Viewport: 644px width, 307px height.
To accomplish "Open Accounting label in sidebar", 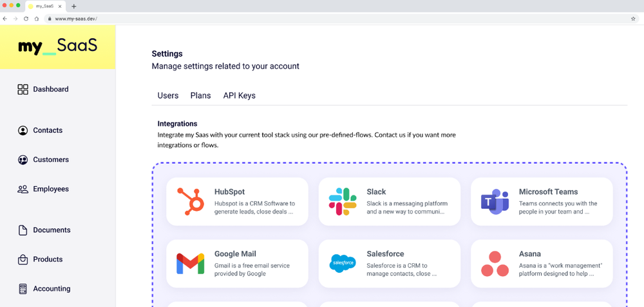I will click(x=52, y=289).
